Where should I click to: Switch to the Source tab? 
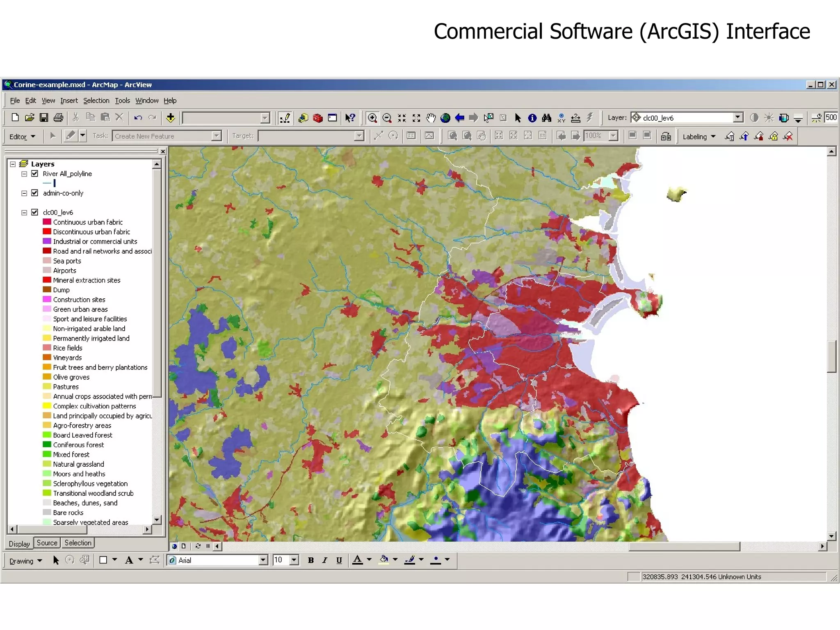pyautogui.click(x=47, y=543)
